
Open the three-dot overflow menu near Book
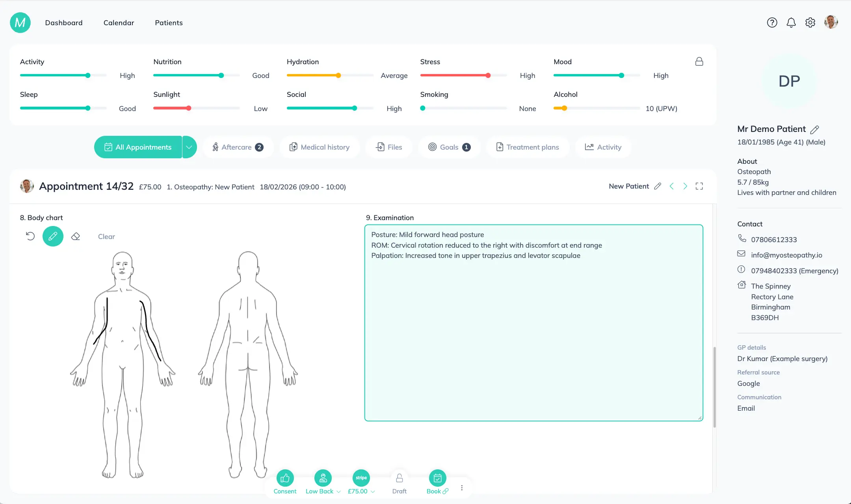[462, 487]
